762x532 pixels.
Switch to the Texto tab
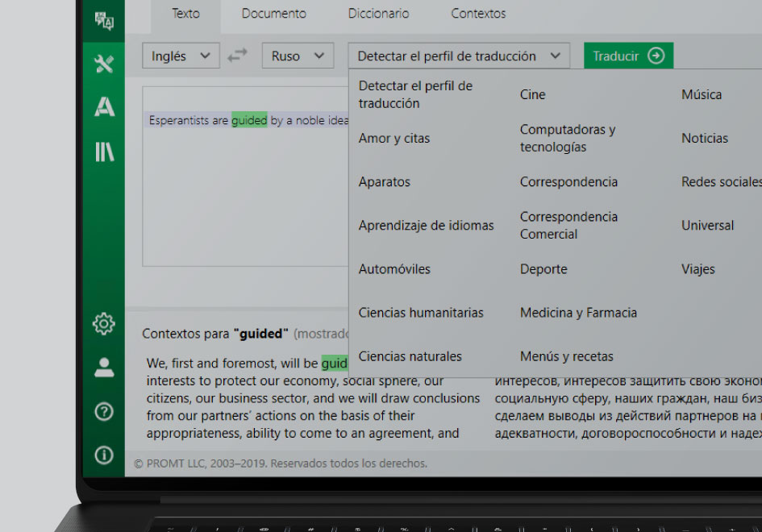click(x=185, y=14)
